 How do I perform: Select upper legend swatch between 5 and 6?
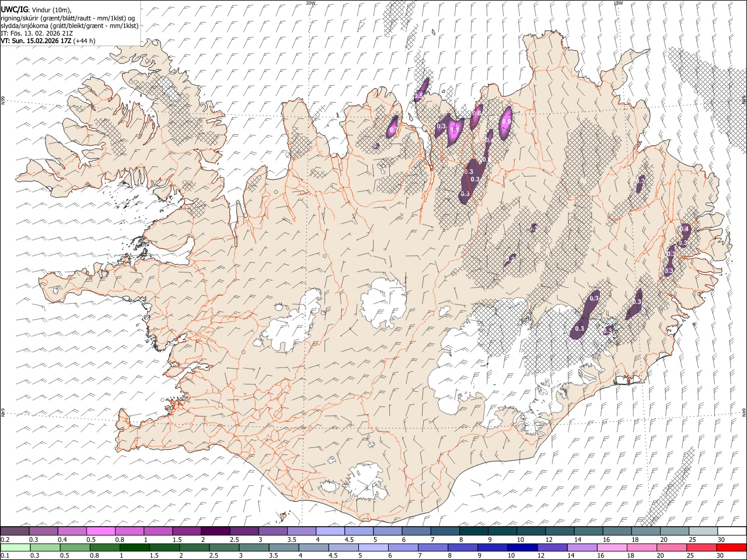[x=387, y=531]
